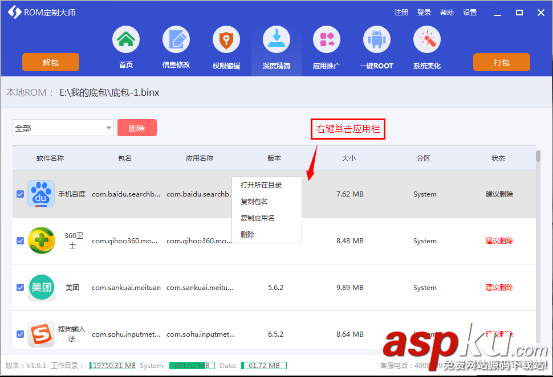Image resolution: width=553 pixels, height=377 pixels.
Task: Click the 6.5.2 version cell
Action: pyautogui.click(x=275, y=334)
